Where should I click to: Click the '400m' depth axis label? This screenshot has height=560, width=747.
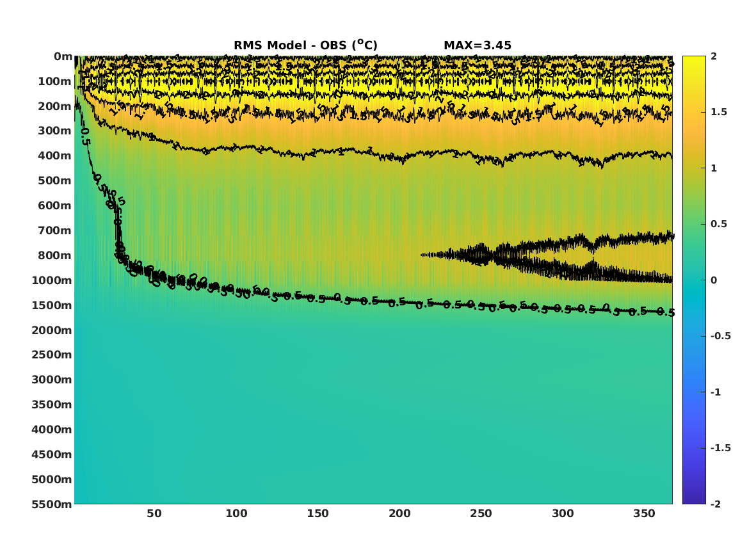coord(55,156)
